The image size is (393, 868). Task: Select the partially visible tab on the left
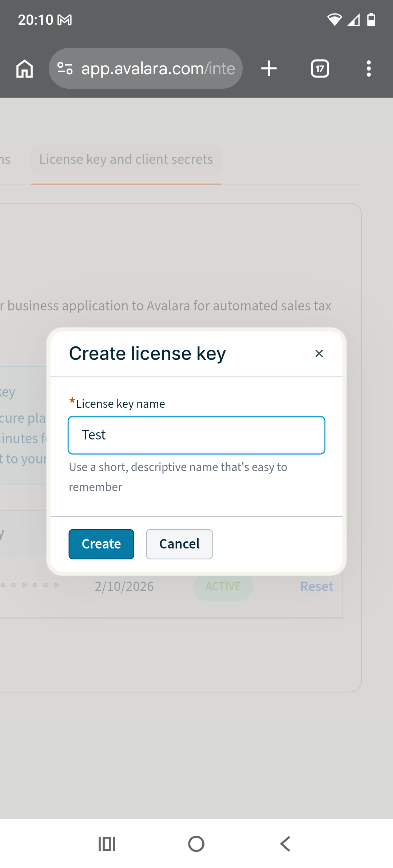[5, 160]
